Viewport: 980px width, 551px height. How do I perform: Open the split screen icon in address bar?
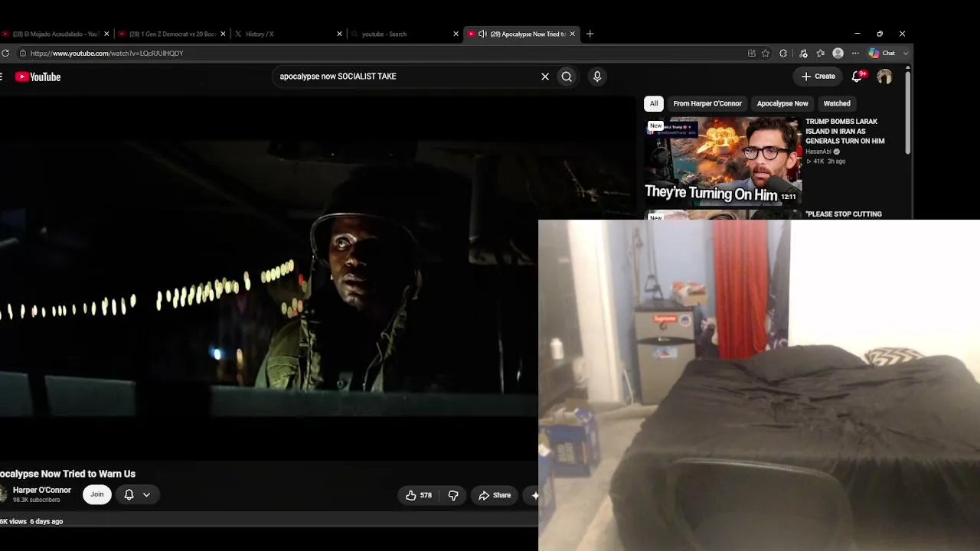pos(752,54)
